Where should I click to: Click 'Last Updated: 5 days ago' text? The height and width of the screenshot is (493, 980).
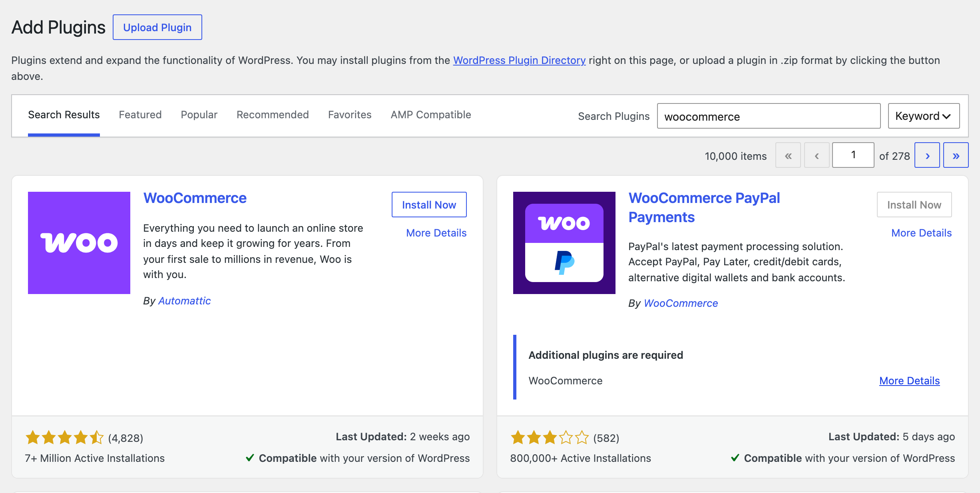(892, 437)
